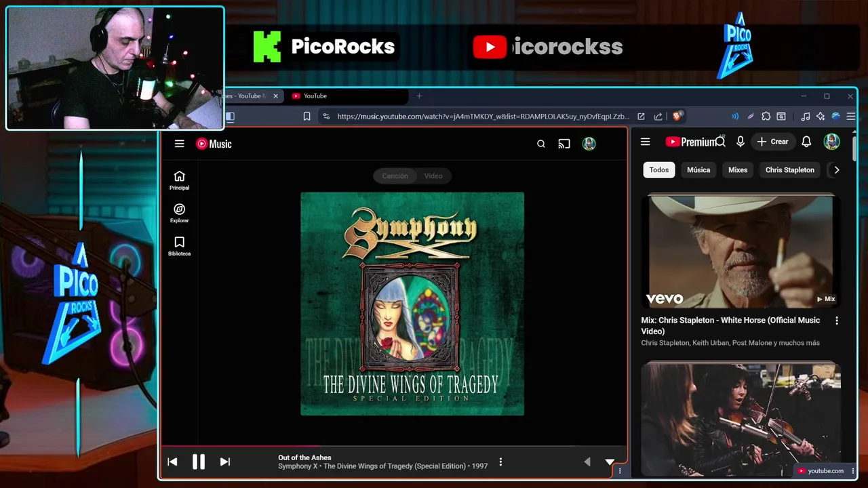The width and height of the screenshot is (868, 488).
Task: Open Explorar in the sidebar
Action: pos(179,213)
